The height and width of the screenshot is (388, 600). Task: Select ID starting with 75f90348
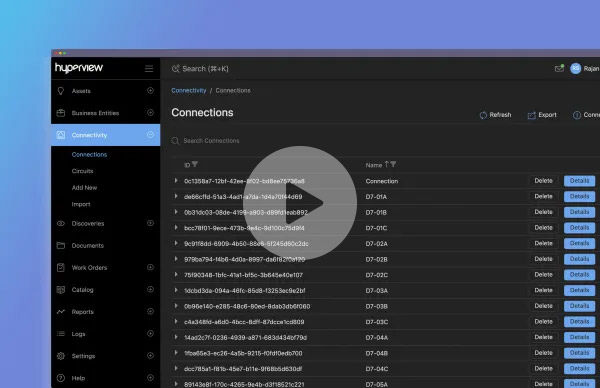(x=243, y=275)
